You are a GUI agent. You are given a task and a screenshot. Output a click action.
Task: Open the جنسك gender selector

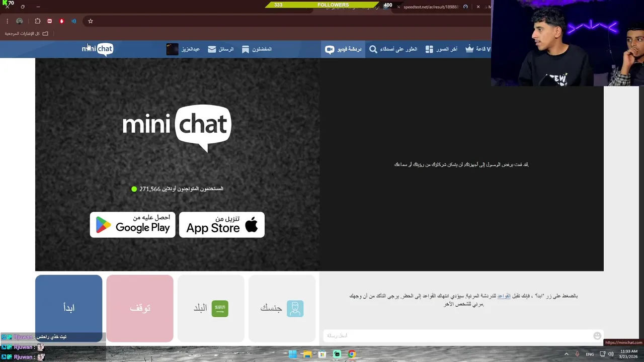pyautogui.click(x=282, y=308)
